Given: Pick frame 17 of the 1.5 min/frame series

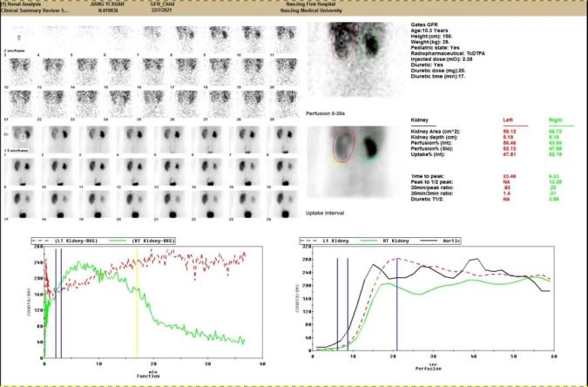Looking at the screenshot, I should (x=21, y=204).
